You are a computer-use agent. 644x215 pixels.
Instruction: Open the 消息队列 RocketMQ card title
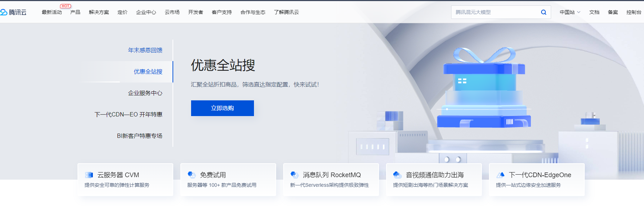tap(332, 175)
